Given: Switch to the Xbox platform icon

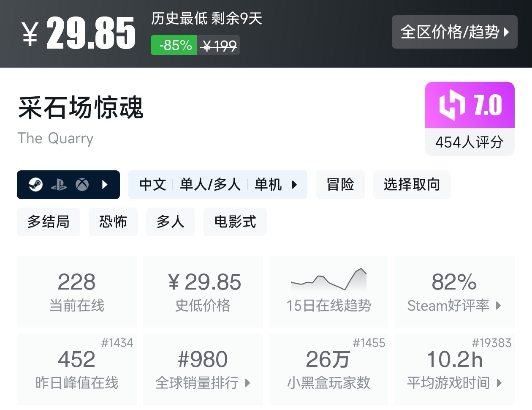Looking at the screenshot, I should [x=83, y=184].
